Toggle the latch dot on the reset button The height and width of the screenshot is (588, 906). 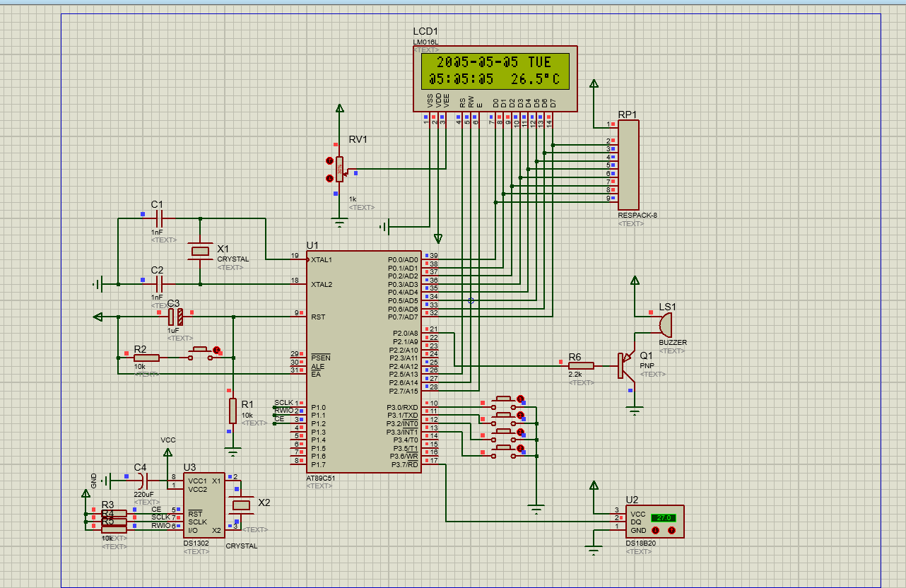point(217,350)
